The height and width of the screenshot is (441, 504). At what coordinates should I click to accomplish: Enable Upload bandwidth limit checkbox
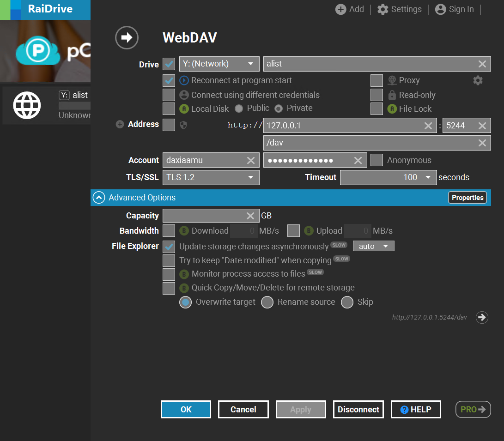[293, 230]
